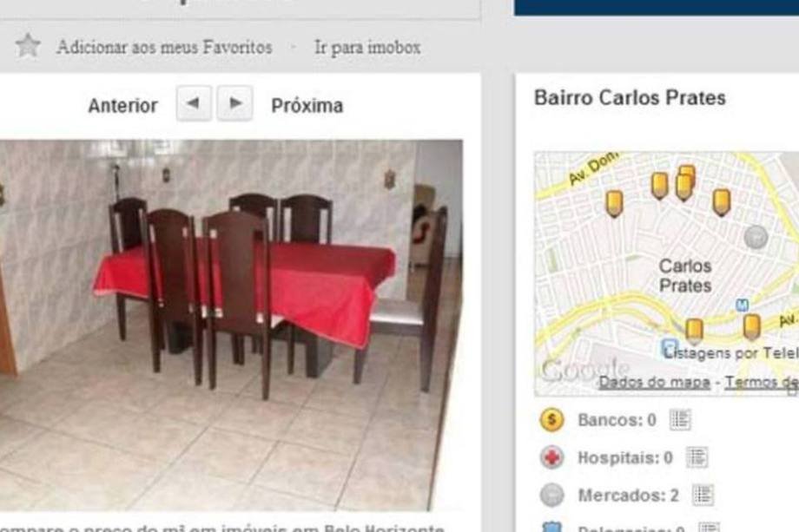Click the Bancos dollar coin icon

click(x=551, y=420)
